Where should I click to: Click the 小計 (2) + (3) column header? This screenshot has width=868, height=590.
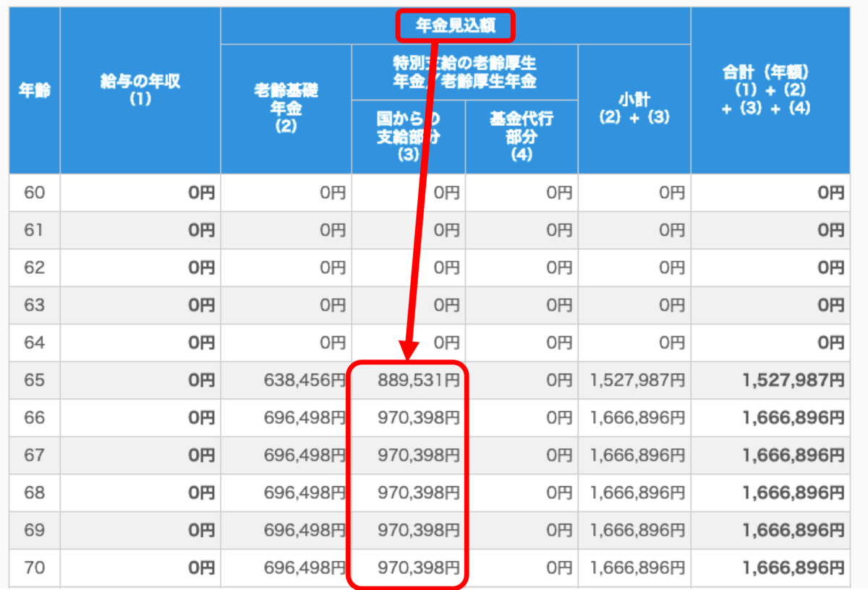click(x=634, y=109)
